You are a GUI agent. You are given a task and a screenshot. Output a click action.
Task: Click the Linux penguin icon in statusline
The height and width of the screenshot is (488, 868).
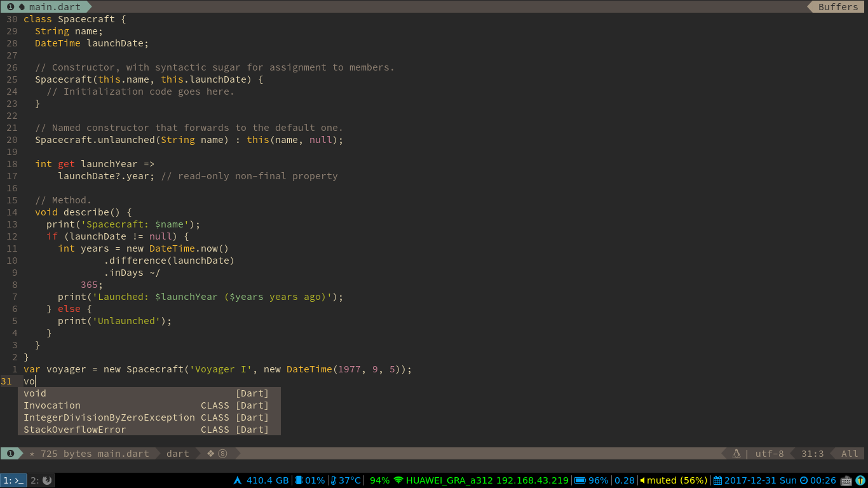pos(736,454)
